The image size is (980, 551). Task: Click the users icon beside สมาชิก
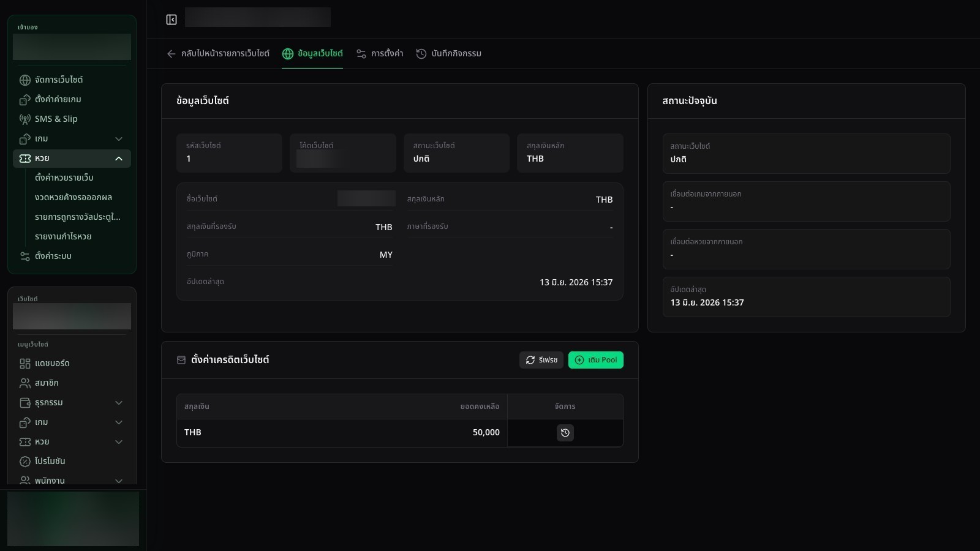pos(25,383)
